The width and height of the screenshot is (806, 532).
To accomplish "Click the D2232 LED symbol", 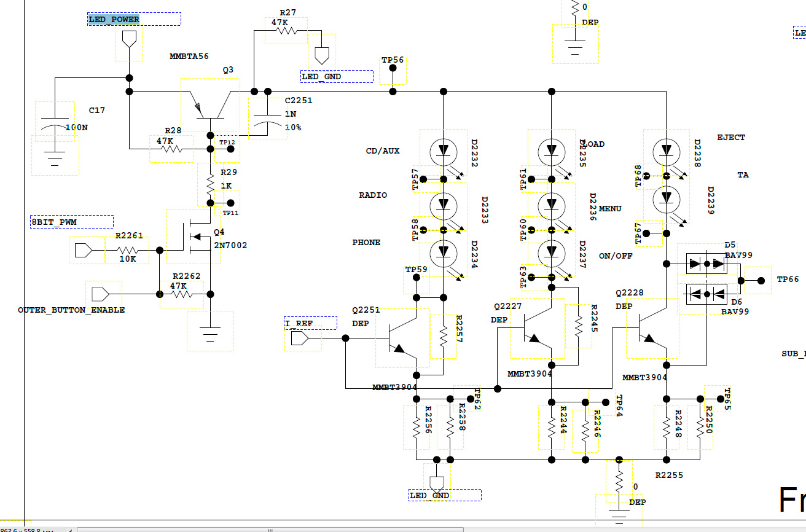I will click(x=443, y=151).
